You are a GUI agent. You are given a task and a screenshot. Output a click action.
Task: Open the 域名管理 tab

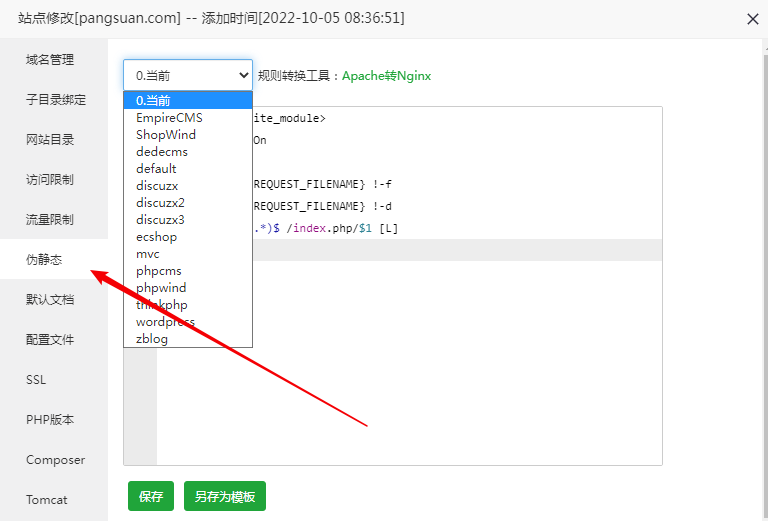pos(50,60)
